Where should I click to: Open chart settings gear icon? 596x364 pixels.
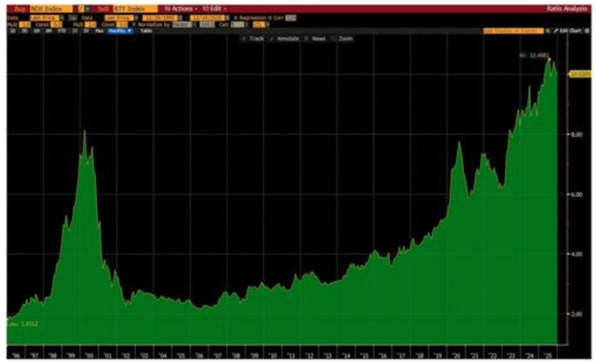click(x=587, y=30)
